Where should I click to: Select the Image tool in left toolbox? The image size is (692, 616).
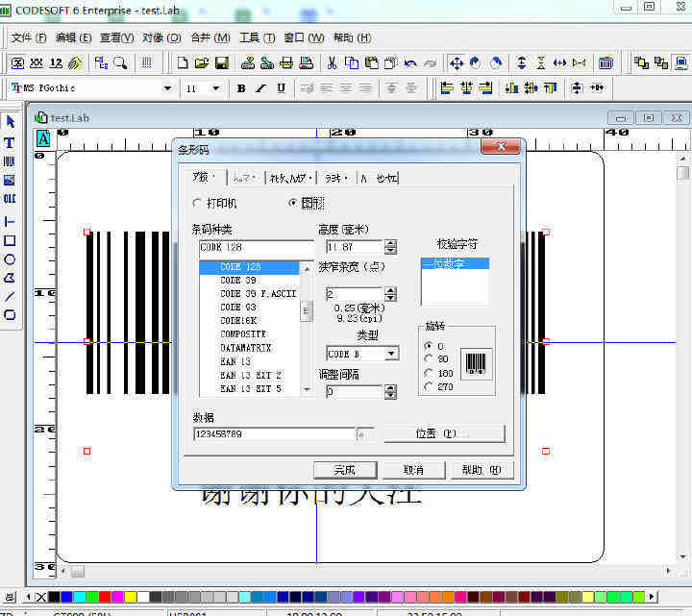tap(10, 180)
